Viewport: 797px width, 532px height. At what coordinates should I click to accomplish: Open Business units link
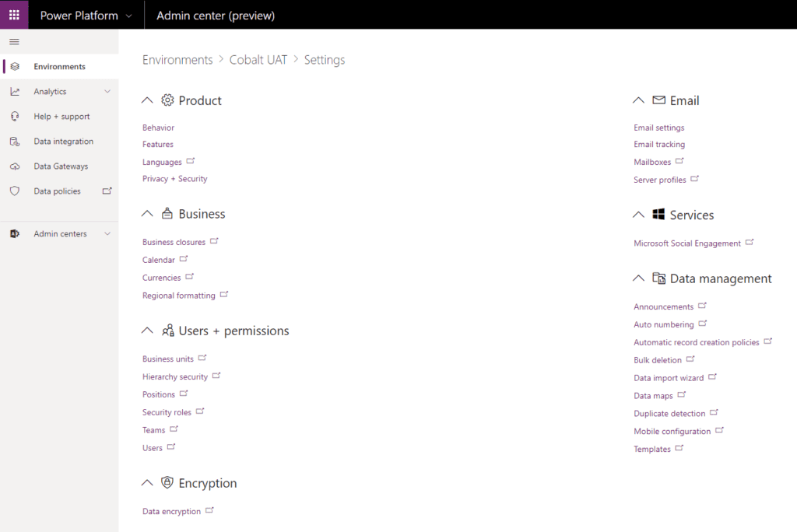point(168,359)
